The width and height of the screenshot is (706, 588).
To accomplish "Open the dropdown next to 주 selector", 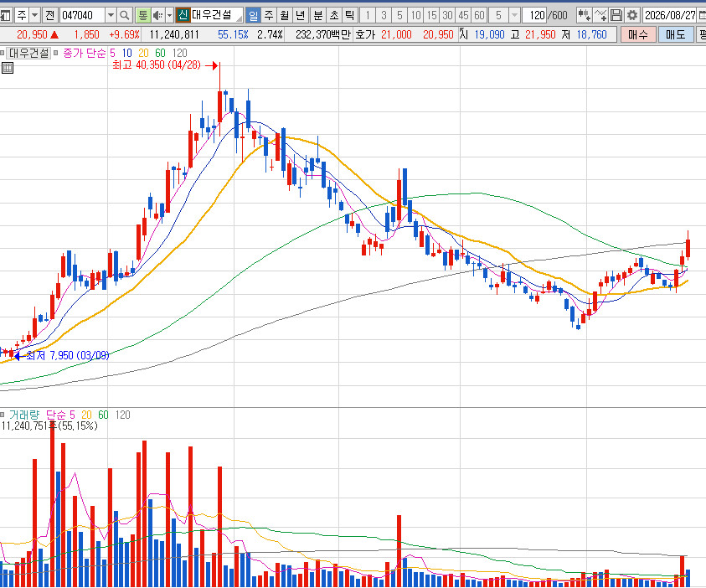I will click(x=34, y=16).
